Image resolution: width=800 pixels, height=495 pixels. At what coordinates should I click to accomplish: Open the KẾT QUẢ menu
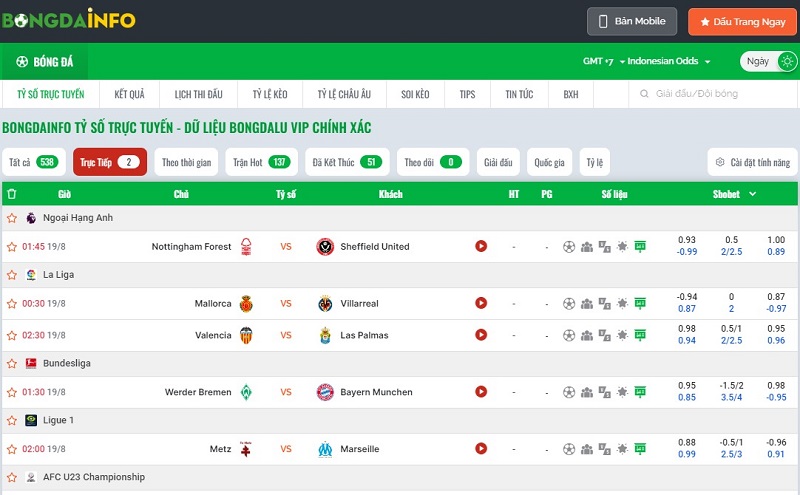click(x=129, y=94)
